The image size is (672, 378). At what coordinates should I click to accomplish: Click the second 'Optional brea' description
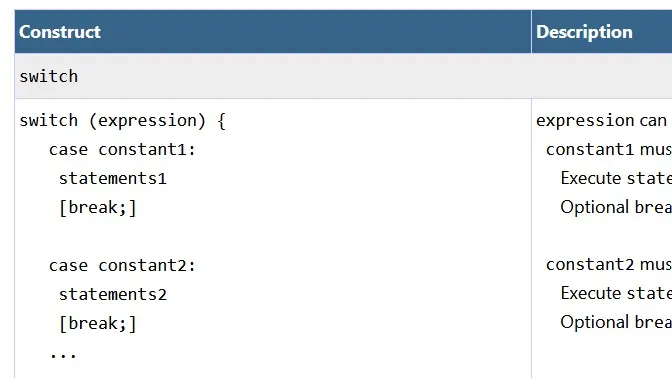616,322
